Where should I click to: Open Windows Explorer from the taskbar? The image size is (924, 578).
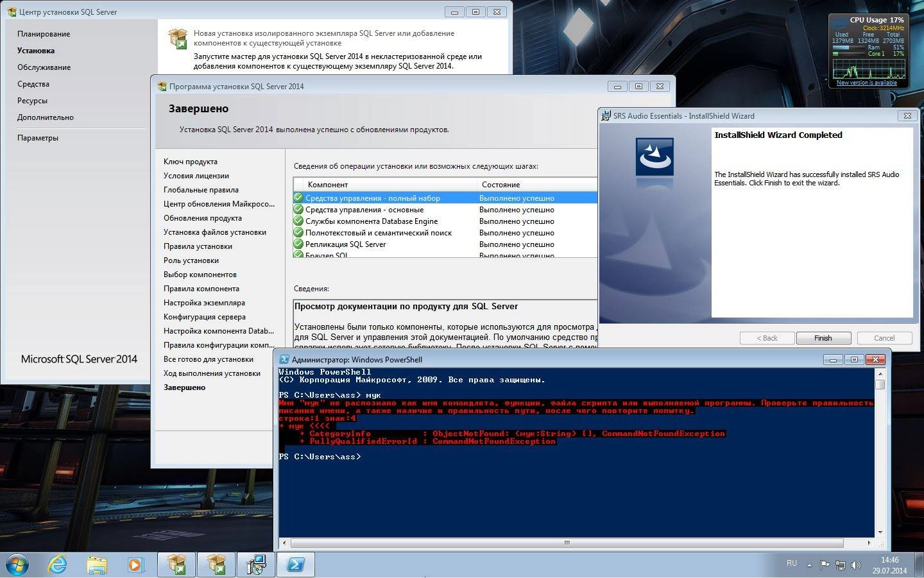coord(97,565)
